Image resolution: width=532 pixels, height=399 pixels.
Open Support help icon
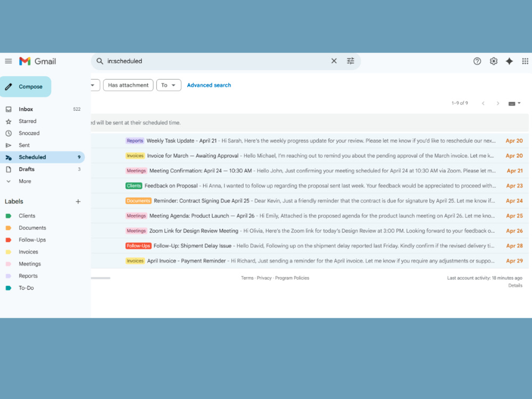click(x=477, y=61)
